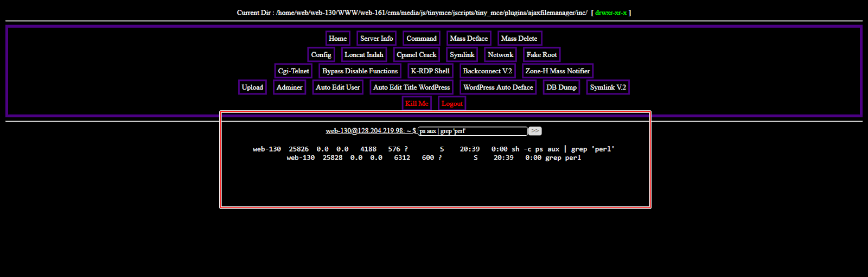
Task: Open the DB Dump item
Action: tap(561, 87)
